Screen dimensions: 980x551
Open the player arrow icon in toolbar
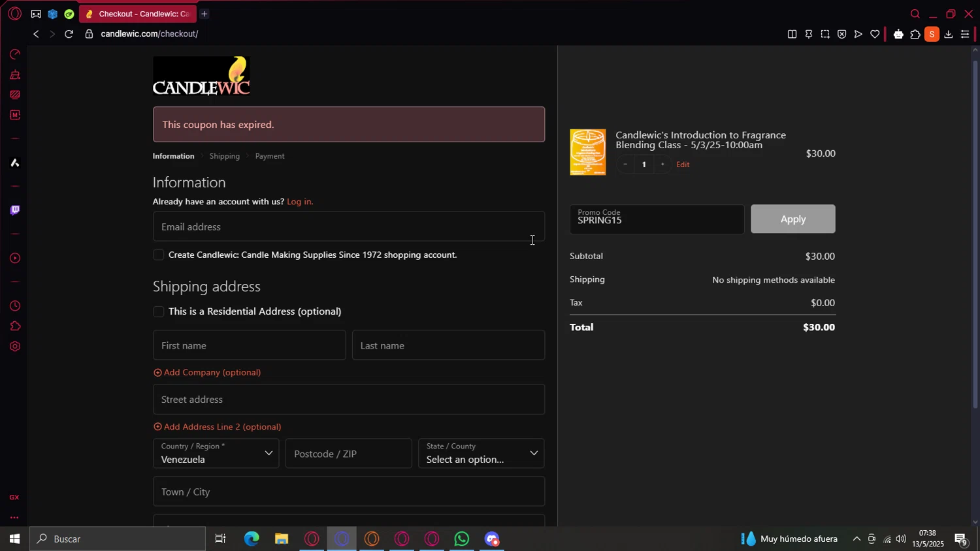[858, 34]
